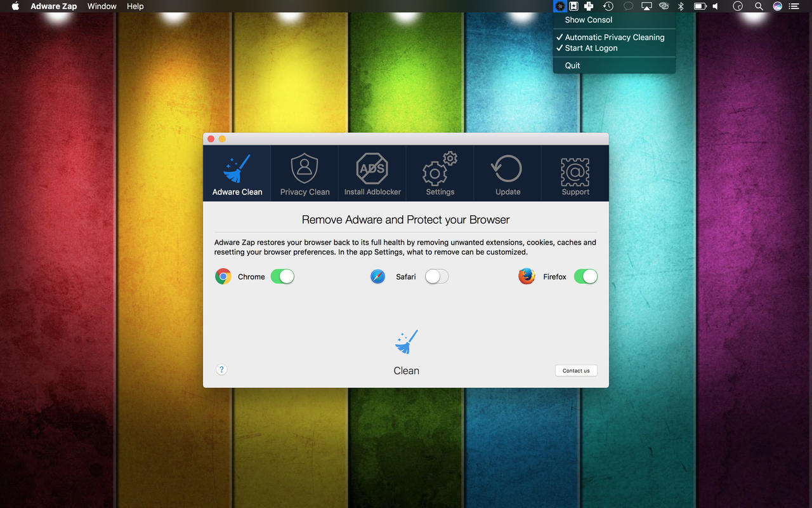Launch Siri from the menu bar
812x508 pixels.
tap(777, 6)
